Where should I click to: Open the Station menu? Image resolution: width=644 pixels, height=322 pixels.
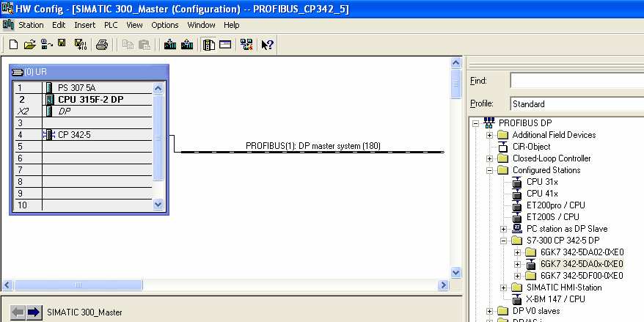(31, 25)
